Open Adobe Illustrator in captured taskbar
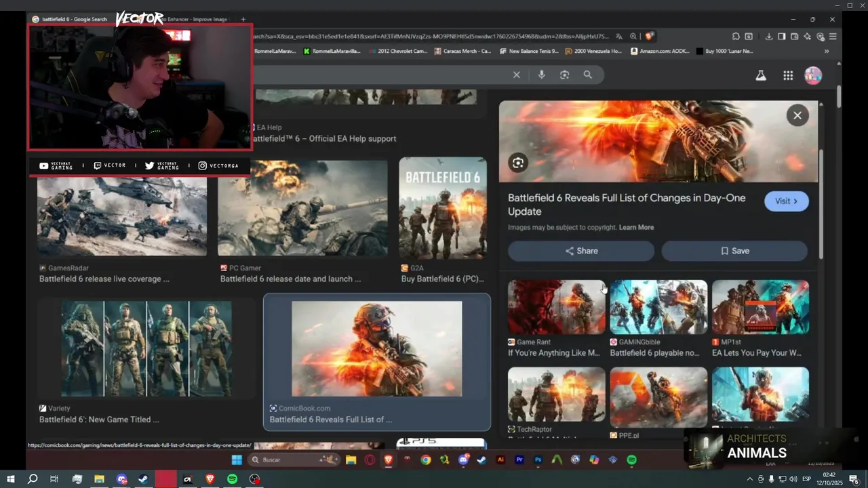Viewport: 868px width, 488px height. [x=500, y=460]
